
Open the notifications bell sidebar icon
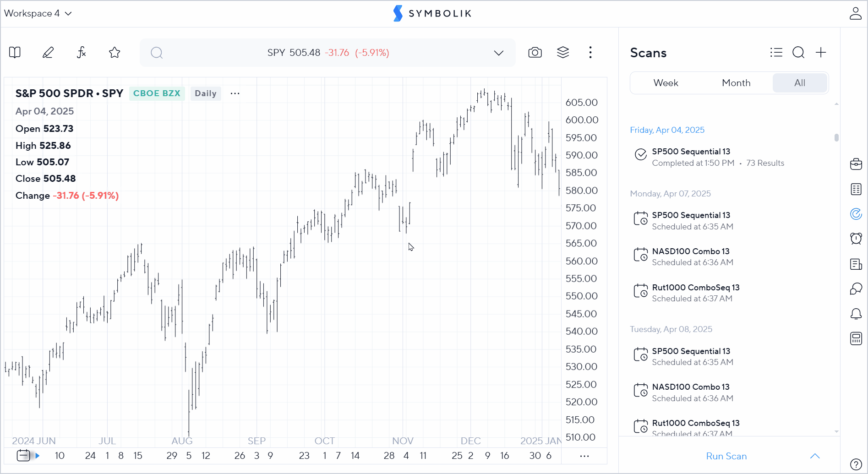[x=856, y=314]
